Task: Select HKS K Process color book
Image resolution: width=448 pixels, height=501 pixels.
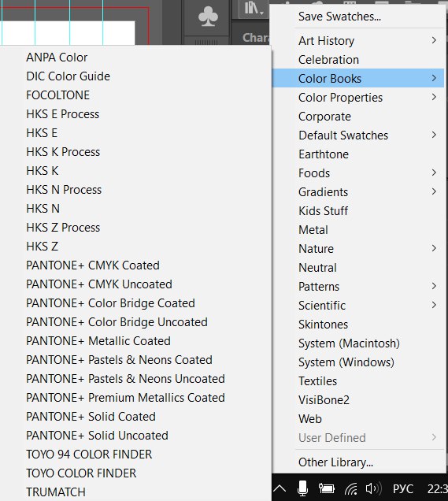Action: coord(135,152)
